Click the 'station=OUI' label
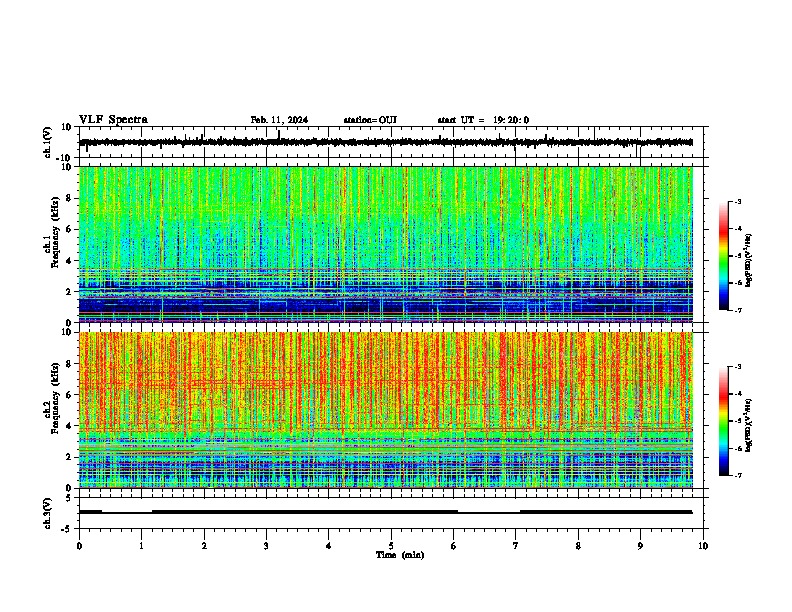Viewport: 792px width, 612px height. click(370, 120)
